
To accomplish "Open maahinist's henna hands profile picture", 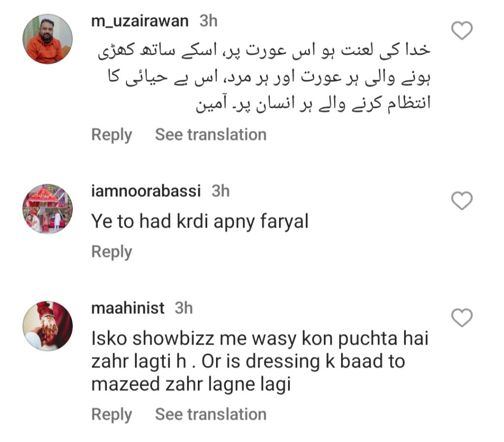I will [48, 326].
